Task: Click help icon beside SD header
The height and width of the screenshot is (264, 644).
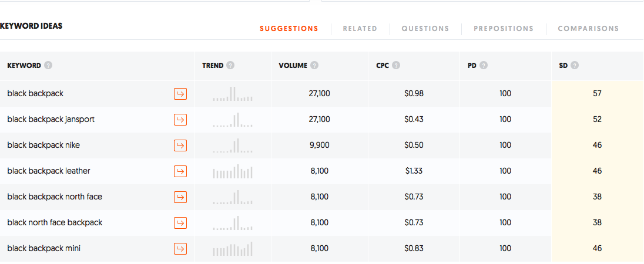Action: coord(575,66)
